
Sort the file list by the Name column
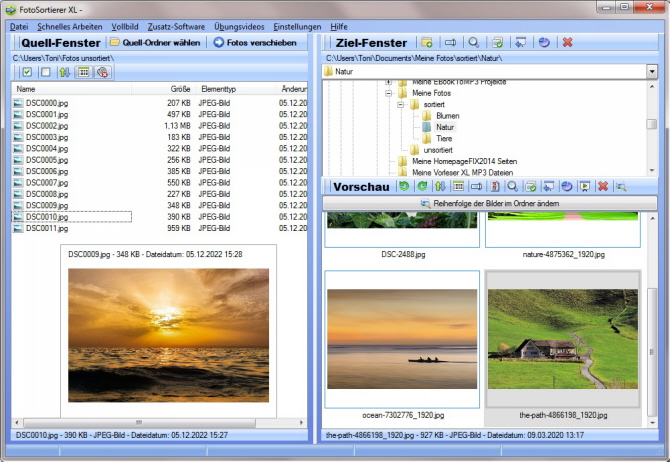(72, 89)
